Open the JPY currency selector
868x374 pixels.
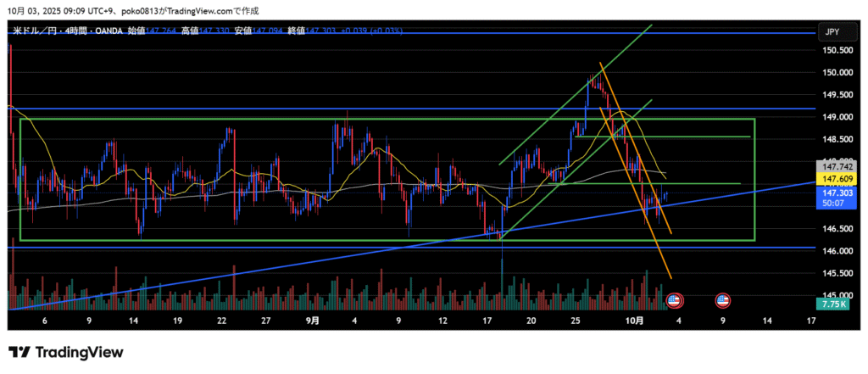click(x=832, y=31)
